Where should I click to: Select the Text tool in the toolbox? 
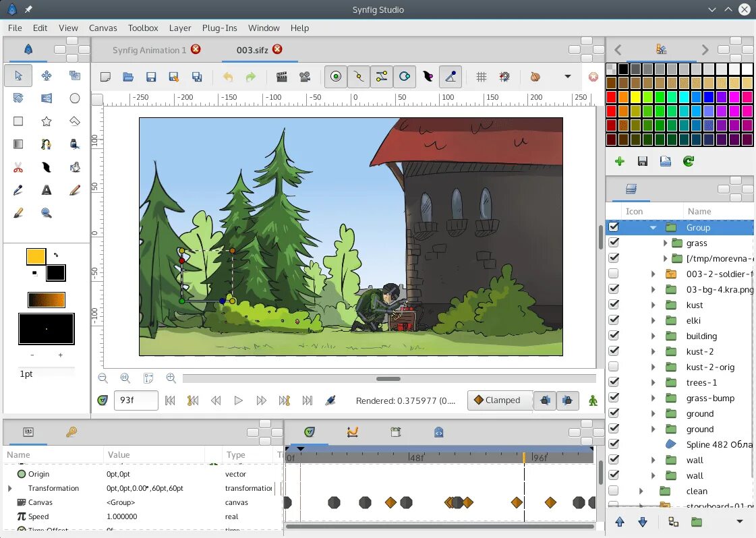(47, 189)
